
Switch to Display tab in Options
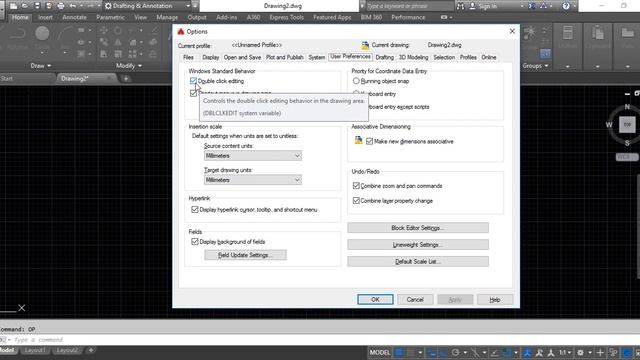211,57
